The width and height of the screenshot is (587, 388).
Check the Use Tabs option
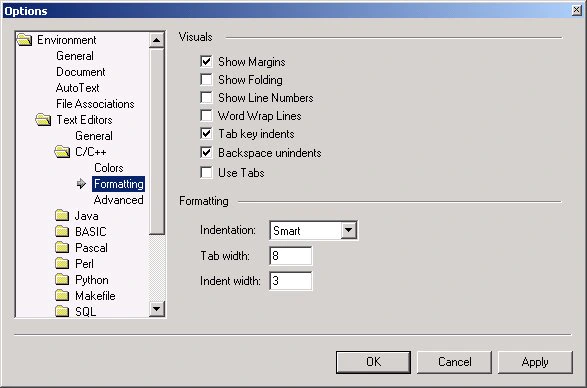[x=206, y=172]
